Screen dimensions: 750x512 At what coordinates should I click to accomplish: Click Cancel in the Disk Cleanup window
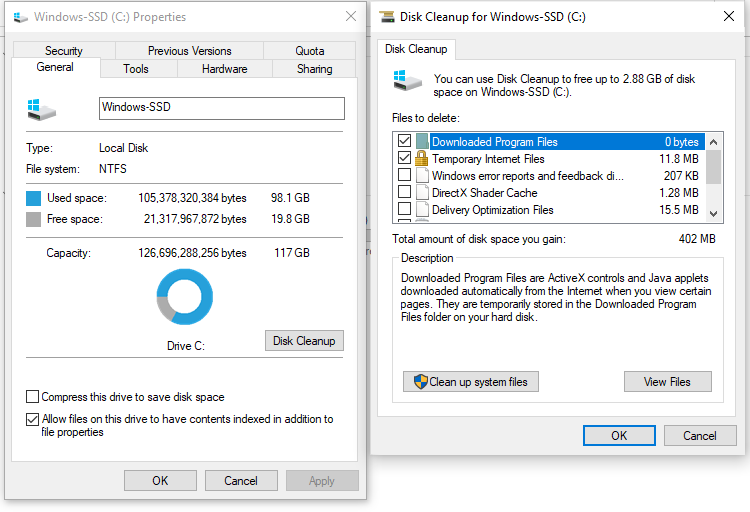coord(699,435)
